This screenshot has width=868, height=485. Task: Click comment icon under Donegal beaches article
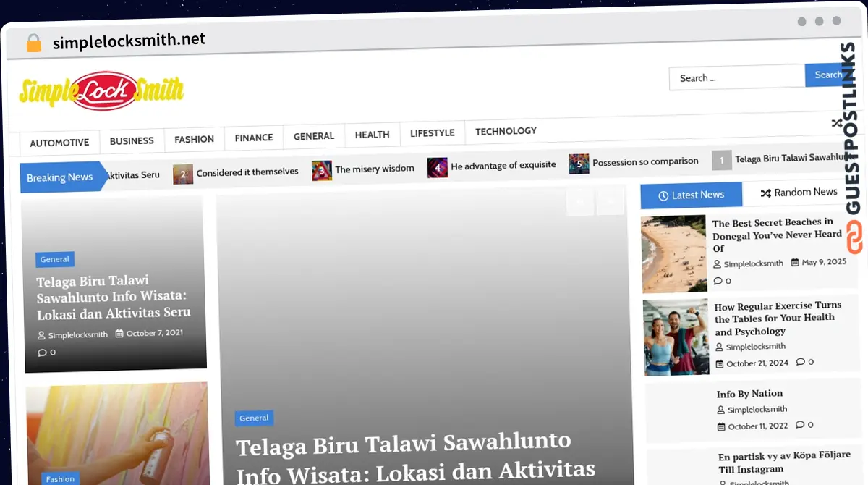(x=718, y=281)
